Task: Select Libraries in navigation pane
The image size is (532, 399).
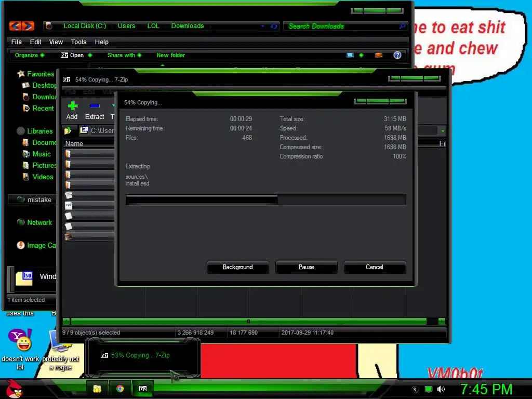Action: tap(35, 131)
